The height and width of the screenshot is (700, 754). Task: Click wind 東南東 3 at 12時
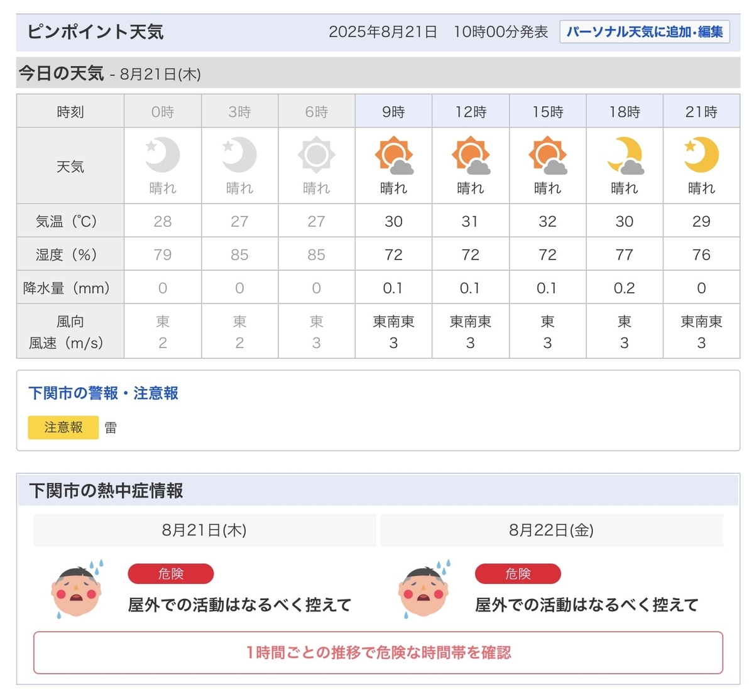[x=471, y=332]
